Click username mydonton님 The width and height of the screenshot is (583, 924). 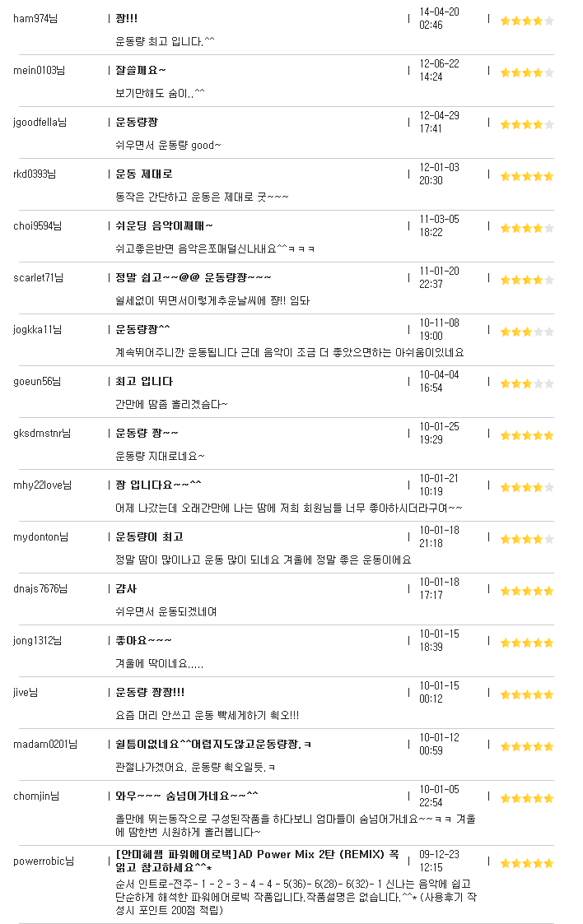[40, 536]
